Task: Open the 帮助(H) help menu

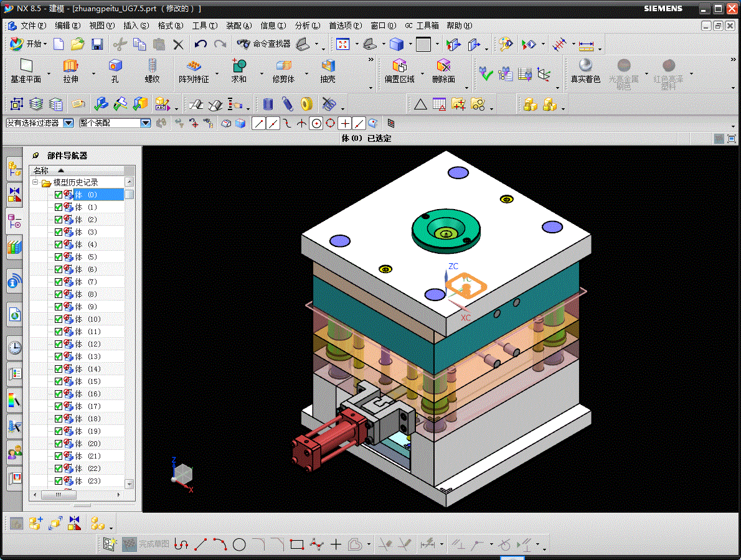Action: coord(459,26)
